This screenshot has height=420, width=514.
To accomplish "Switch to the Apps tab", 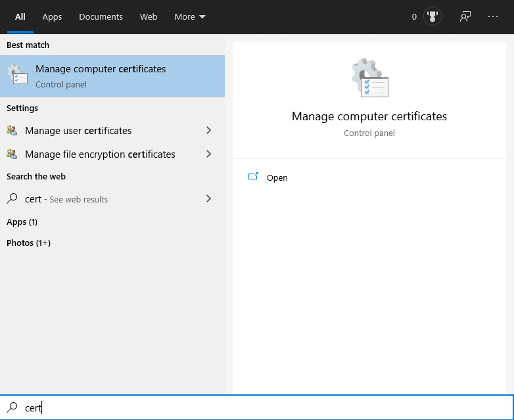I will [52, 16].
